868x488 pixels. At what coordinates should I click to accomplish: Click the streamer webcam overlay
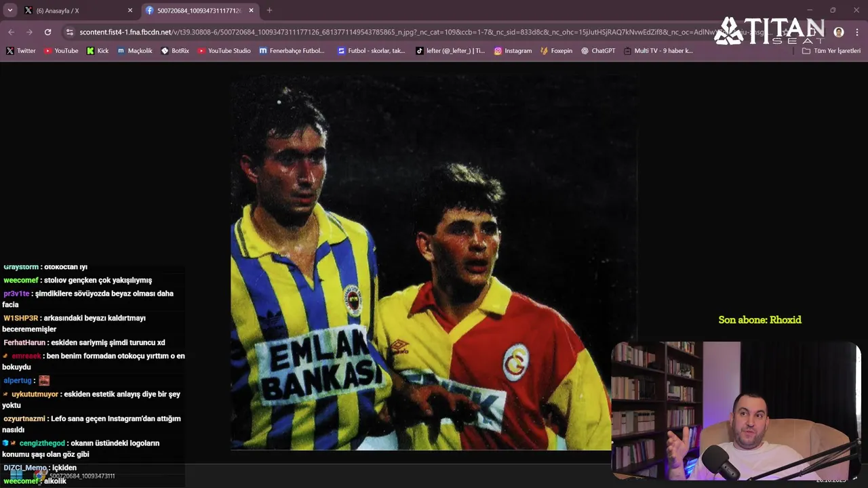pyautogui.click(x=736, y=411)
